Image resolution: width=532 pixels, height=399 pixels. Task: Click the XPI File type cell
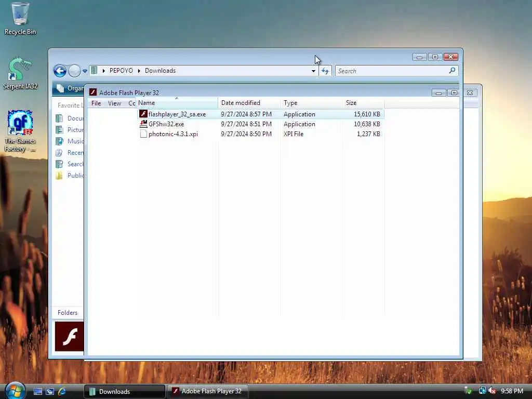pyautogui.click(x=294, y=134)
